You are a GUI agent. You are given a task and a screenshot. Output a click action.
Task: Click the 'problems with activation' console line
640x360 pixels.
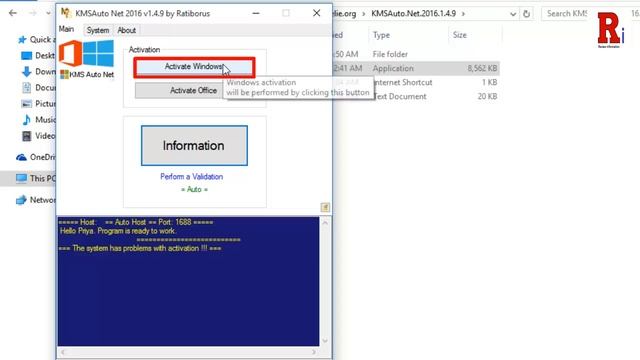(x=140, y=248)
